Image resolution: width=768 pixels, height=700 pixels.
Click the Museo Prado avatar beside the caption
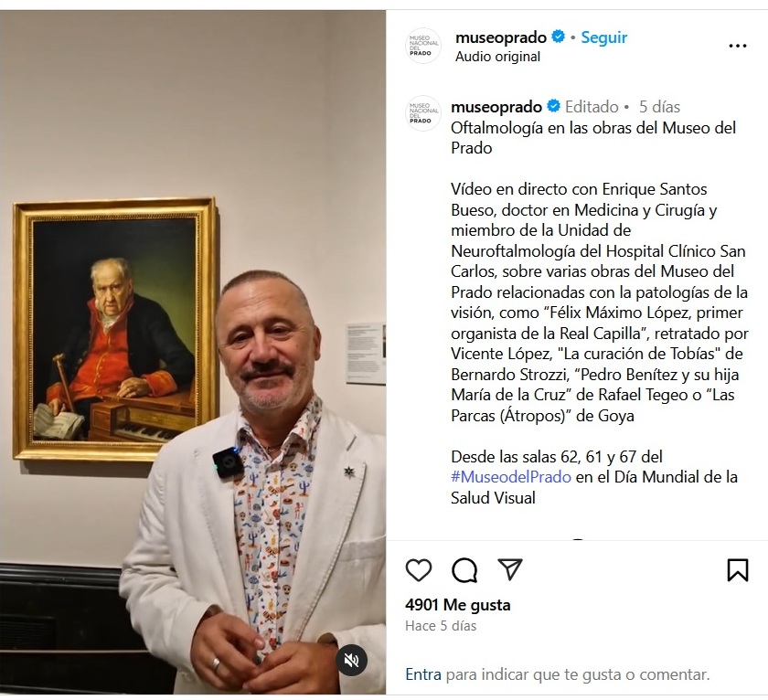click(x=422, y=113)
